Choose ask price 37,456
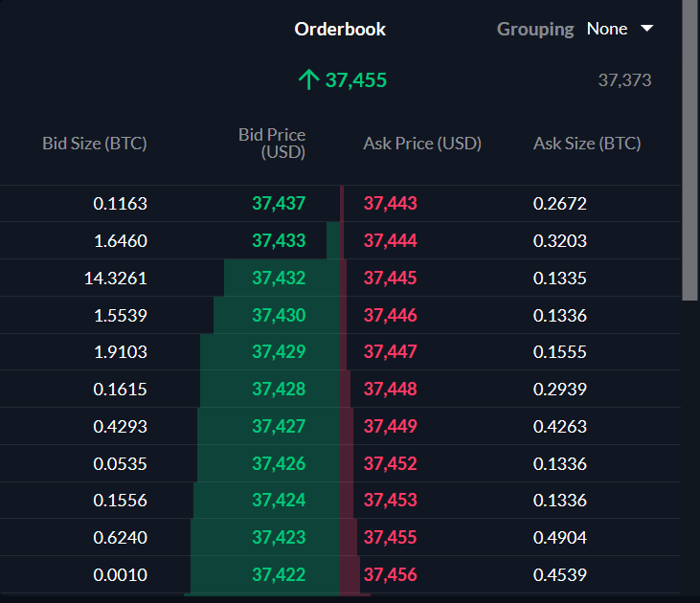The width and height of the screenshot is (700, 603). click(x=391, y=575)
